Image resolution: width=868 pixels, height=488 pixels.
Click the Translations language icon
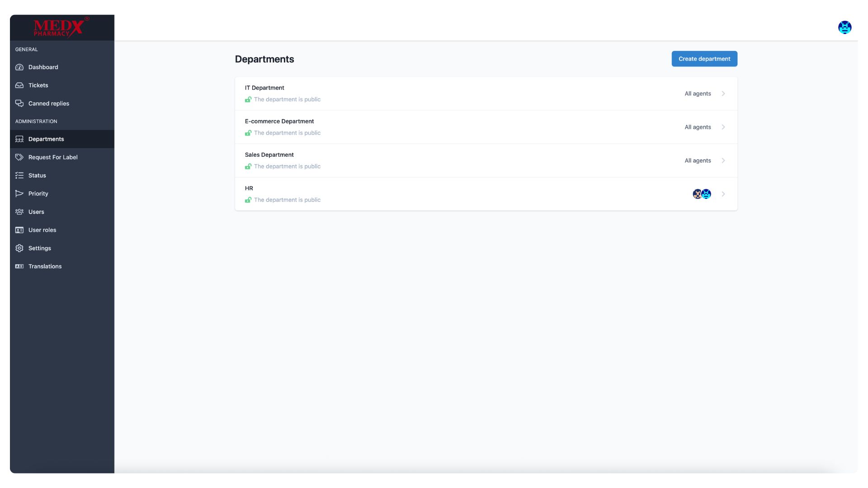(19, 266)
